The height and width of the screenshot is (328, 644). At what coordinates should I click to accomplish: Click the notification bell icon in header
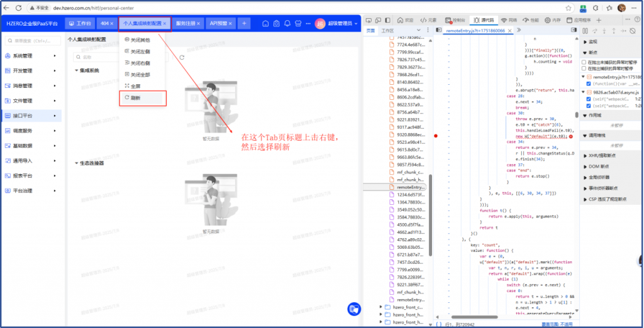pyautogui.click(x=287, y=23)
